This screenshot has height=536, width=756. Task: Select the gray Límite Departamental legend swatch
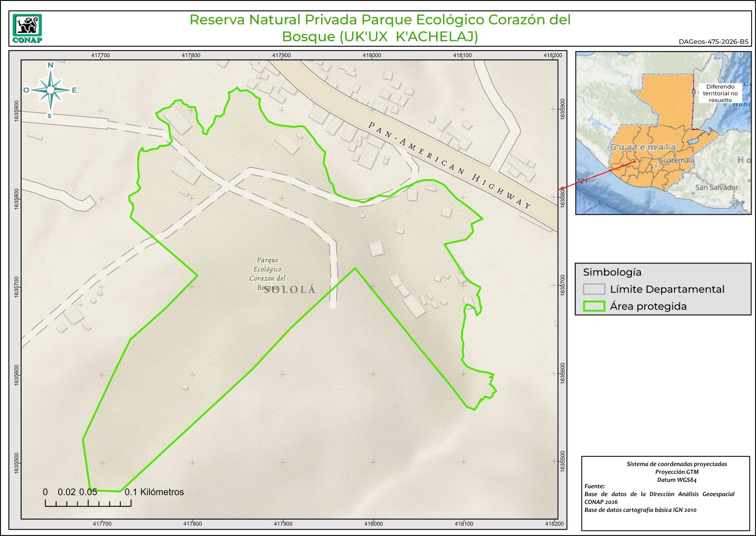[x=594, y=289]
